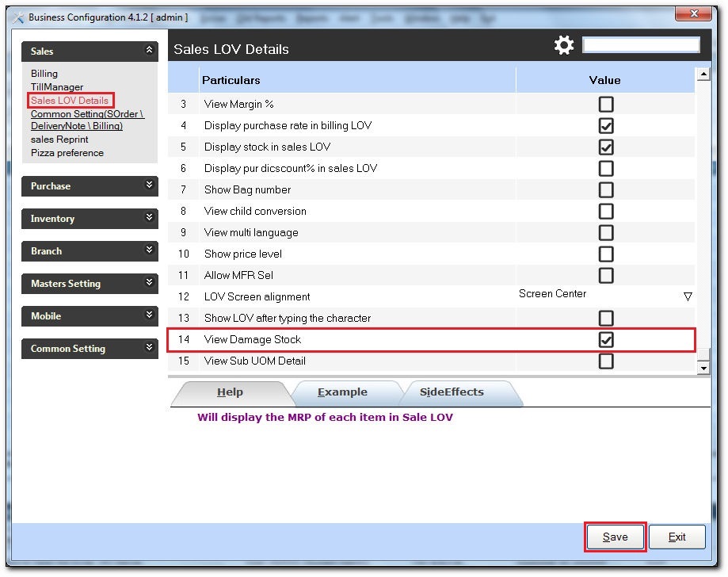
Task: Open Pizza preference settings
Action: pyautogui.click(x=67, y=153)
